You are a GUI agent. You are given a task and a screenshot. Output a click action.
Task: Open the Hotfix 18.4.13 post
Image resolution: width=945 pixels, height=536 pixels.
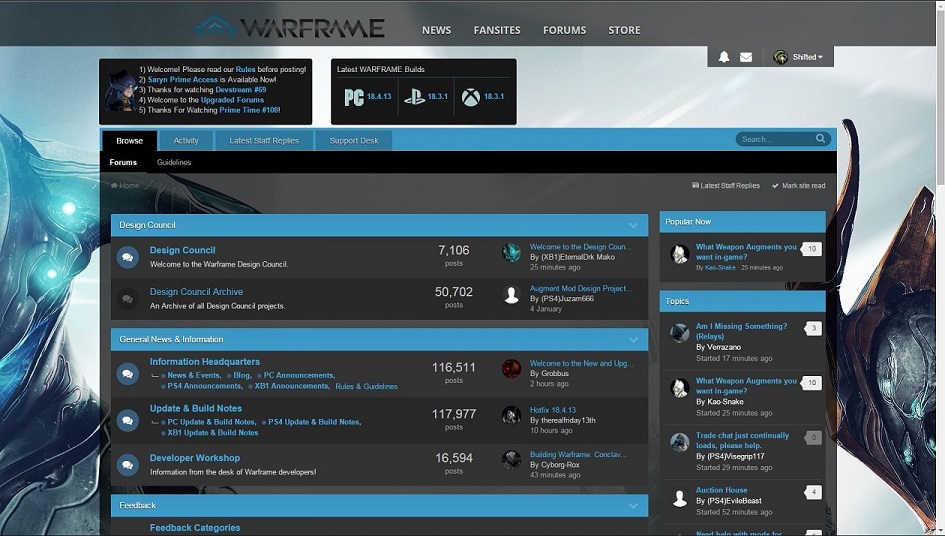pos(553,410)
